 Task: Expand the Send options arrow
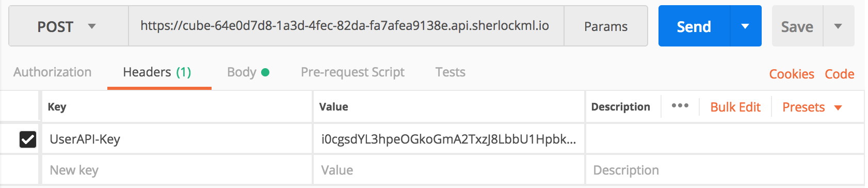(746, 26)
